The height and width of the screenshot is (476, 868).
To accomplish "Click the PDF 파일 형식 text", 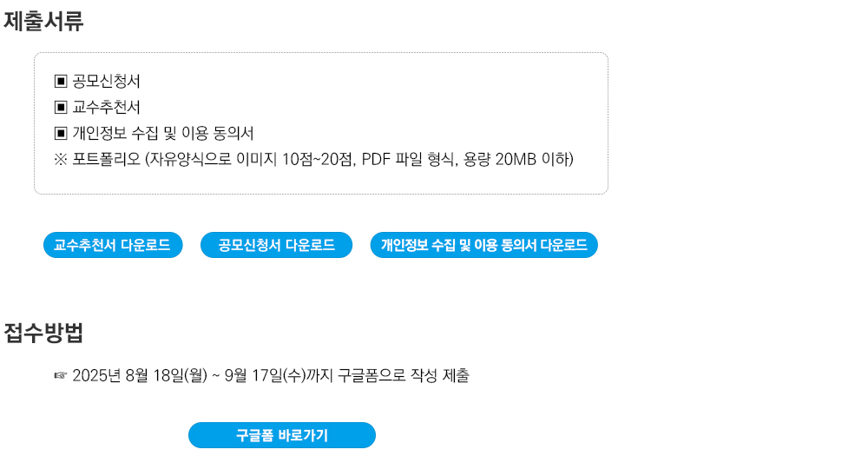I will 408,160.
